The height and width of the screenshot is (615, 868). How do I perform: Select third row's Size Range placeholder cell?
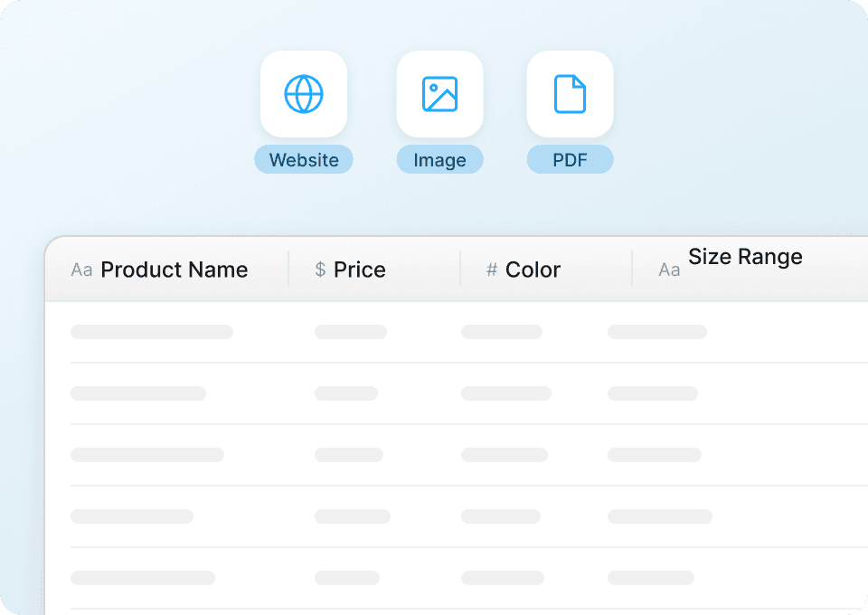coord(655,455)
